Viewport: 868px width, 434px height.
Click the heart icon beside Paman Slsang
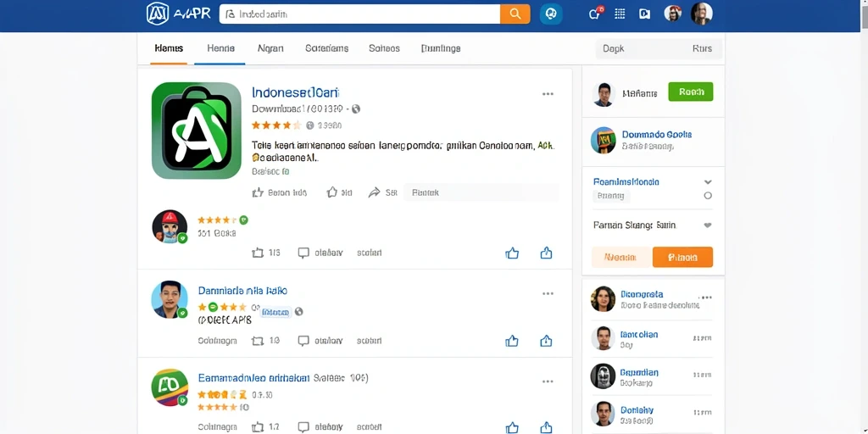pos(708,225)
